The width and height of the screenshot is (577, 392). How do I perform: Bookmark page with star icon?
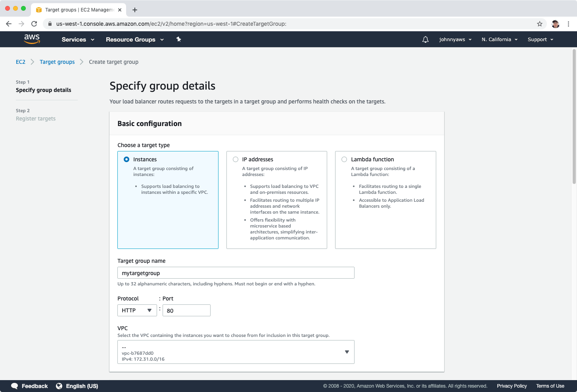click(540, 24)
